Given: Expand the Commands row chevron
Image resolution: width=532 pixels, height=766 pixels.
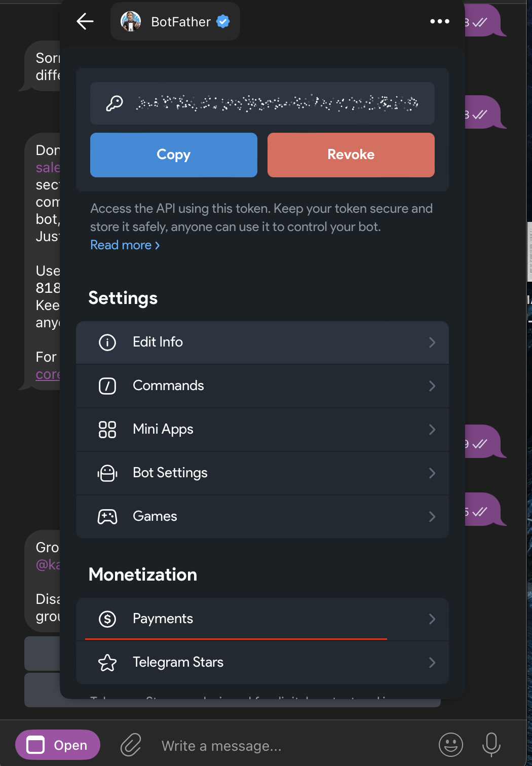Looking at the screenshot, I should (432, 386).
